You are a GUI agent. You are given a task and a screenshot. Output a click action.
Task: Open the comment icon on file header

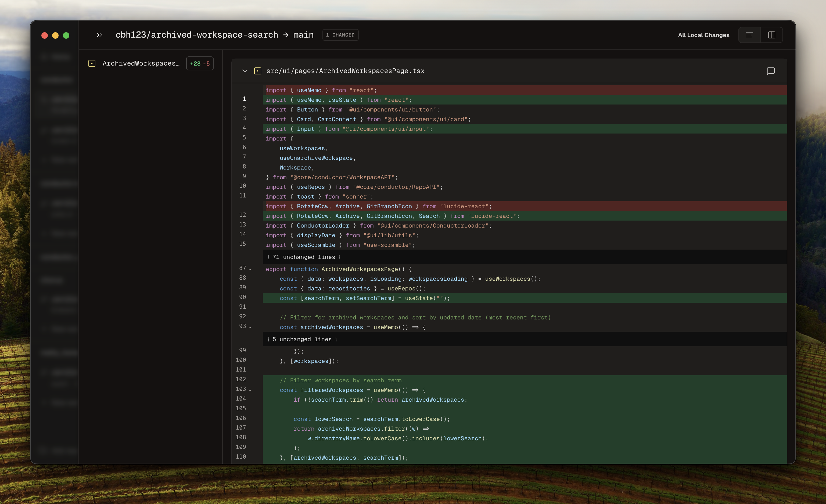point(771,71)
